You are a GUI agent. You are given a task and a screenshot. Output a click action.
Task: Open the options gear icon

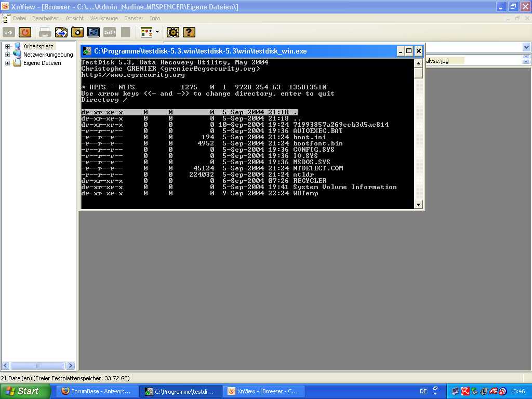(172, 32)
